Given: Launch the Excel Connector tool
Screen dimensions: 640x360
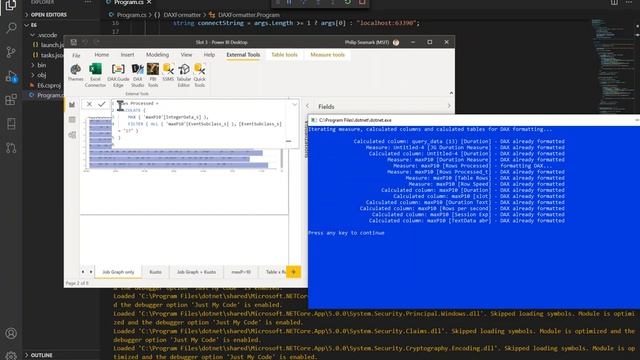Looking at the screenshot, I should pos(95,75).
